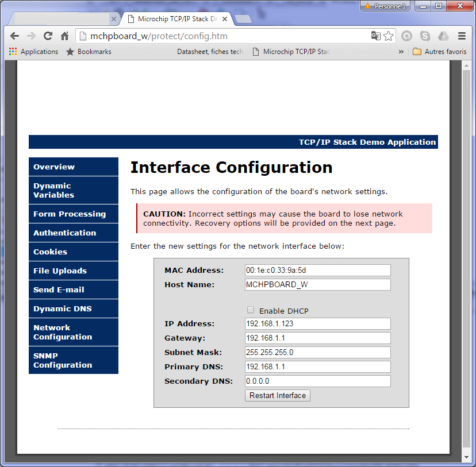Open the Dynamic DNS page

click(x=74, y=308)
